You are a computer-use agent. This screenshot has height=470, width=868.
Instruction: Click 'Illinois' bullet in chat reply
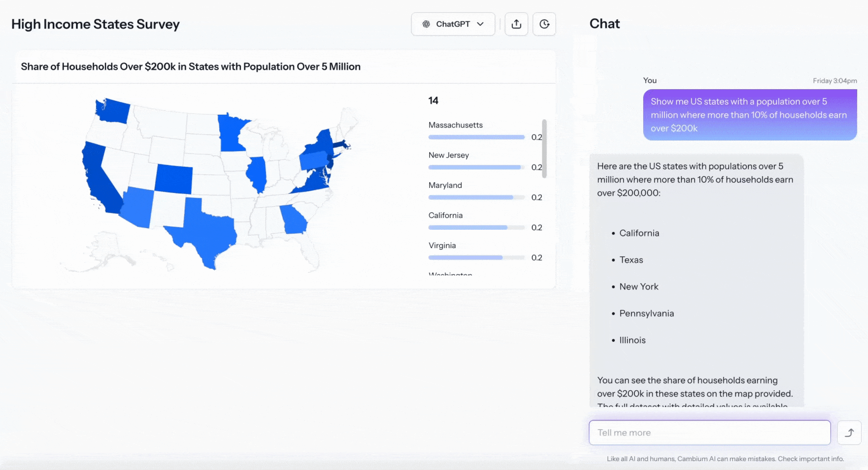point(632,340)
